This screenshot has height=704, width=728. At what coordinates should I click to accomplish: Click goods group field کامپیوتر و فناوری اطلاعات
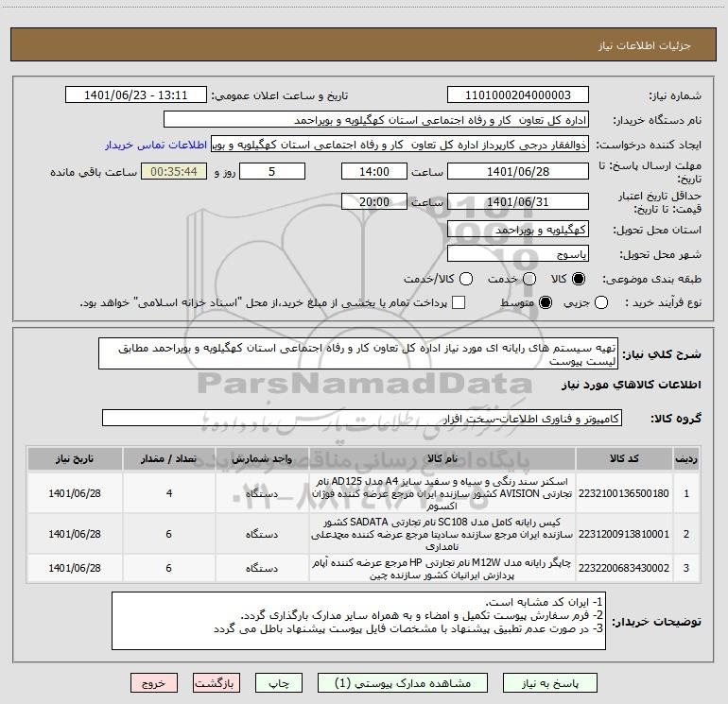(362, 418)
